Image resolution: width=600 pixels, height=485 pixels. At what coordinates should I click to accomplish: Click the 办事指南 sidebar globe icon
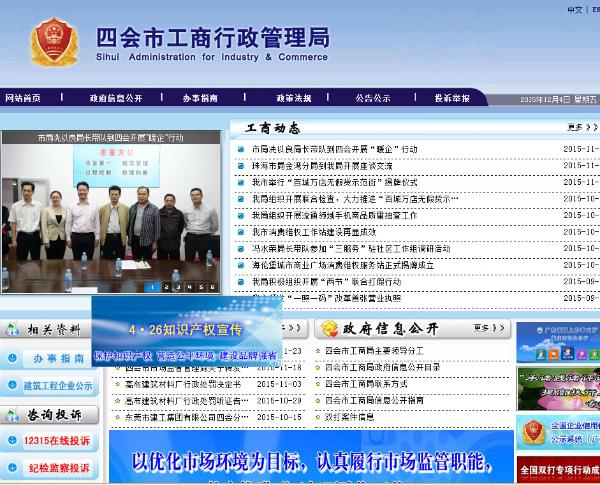pyautogui.click(x=10, y=358)
